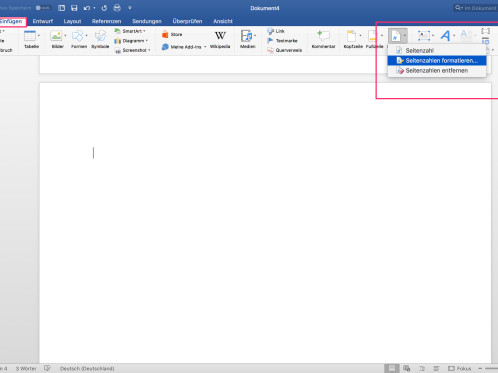Switch to the Layout tab
Image resolution: width=498 pixels, height=373 pixels.
[x=72, y=21]
